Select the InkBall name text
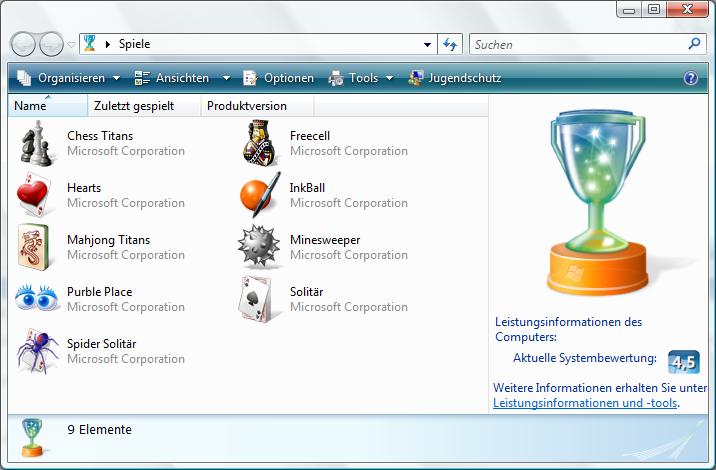 [307, 188]
